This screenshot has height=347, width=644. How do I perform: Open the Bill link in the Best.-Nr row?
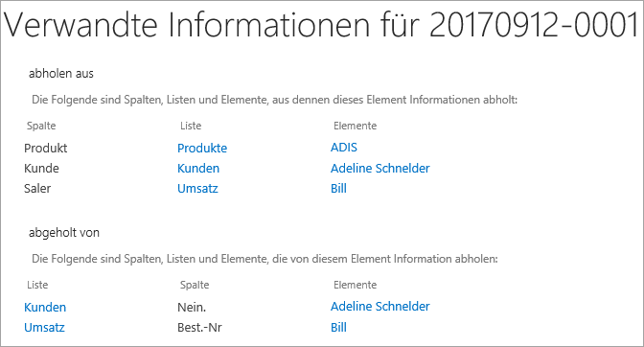coord(338,327)
